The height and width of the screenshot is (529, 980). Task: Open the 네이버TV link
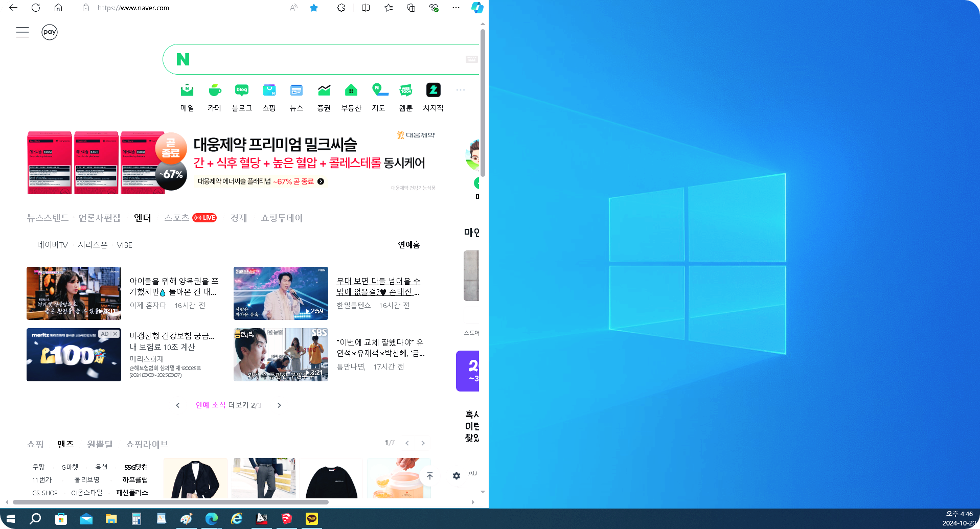pyautogui.click(x=52, y=245)
